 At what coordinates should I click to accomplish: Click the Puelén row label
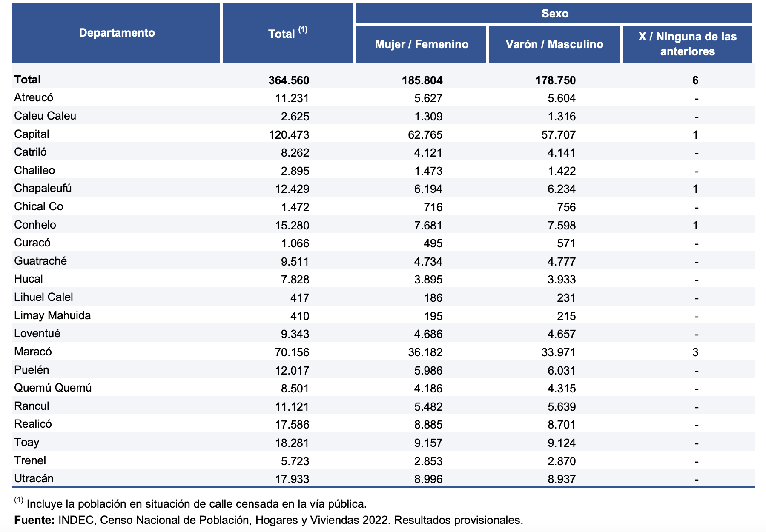tap(32, 369)
